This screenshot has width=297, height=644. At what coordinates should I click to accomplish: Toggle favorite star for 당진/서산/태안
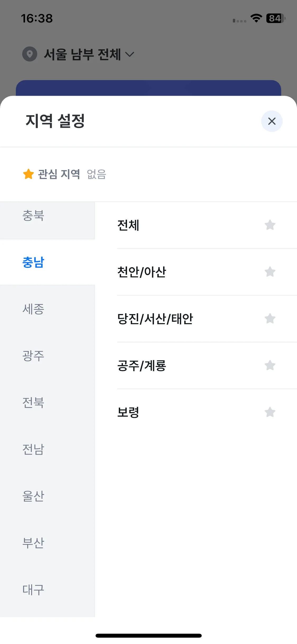point(270,319)
